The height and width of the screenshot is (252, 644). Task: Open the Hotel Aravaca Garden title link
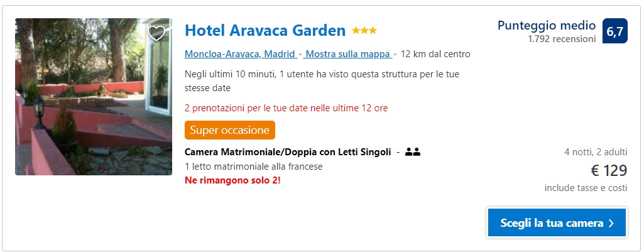(265, 30)
